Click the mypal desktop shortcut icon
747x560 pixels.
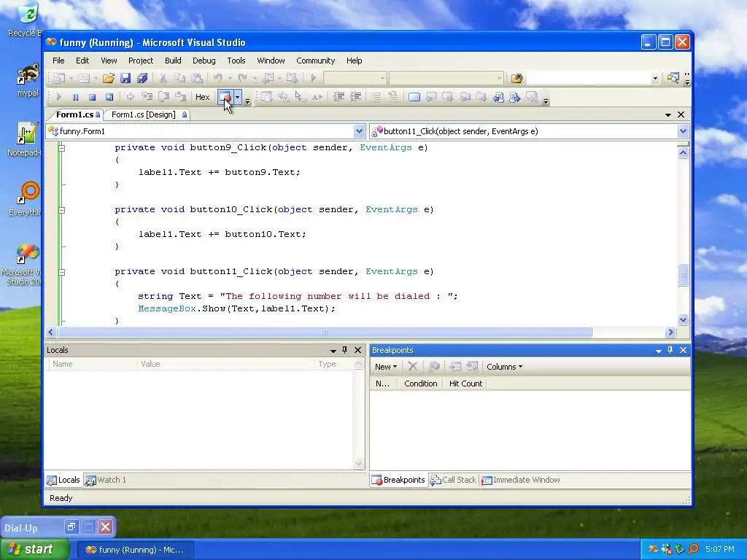(28, 80)
